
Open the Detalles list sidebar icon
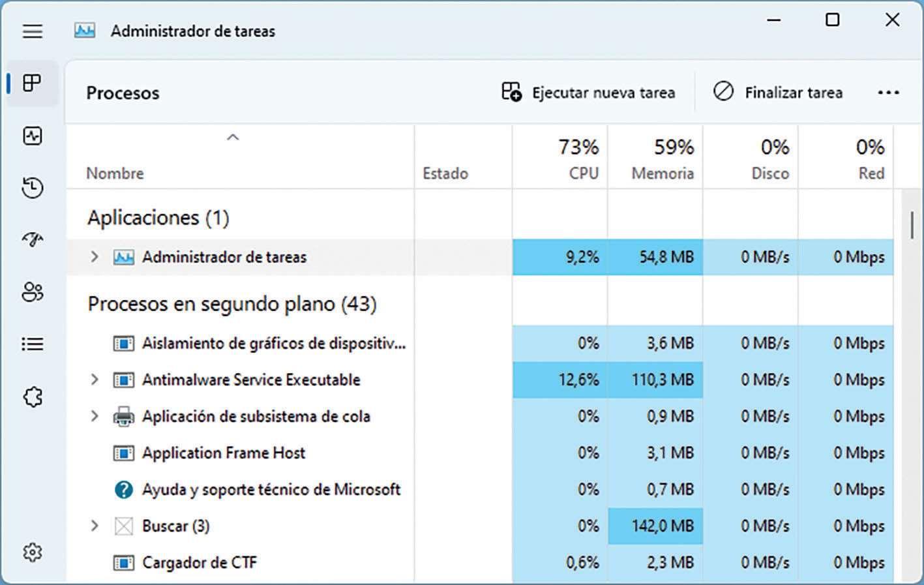point(33,344)
